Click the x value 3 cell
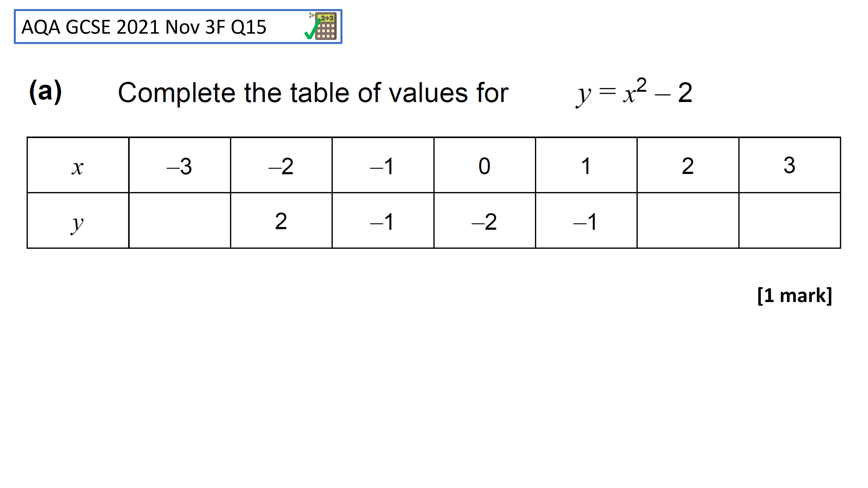This screenshot has width=868, height=488. coord(790,165)
